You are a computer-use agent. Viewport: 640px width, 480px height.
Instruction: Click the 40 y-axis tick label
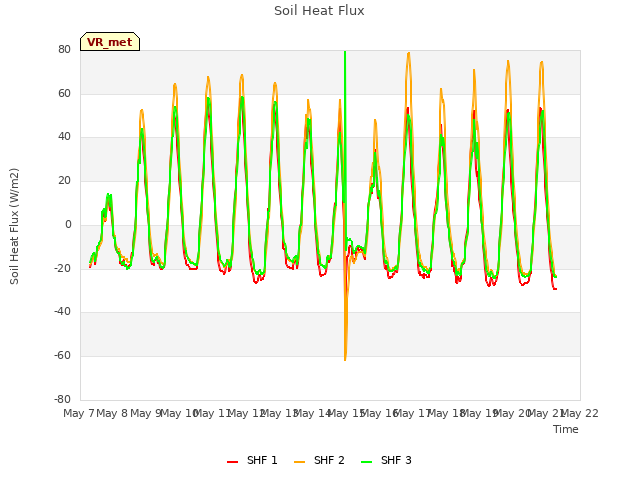(x=64, y=137)
